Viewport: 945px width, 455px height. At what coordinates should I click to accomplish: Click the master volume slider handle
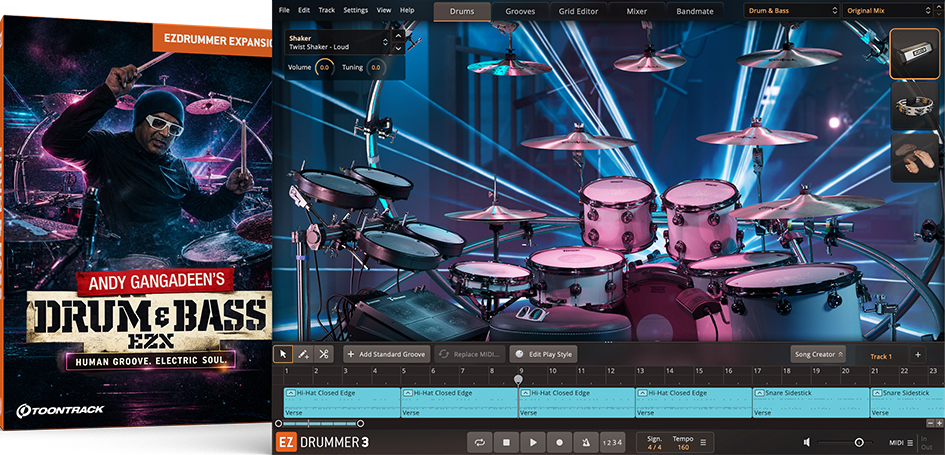point(859,443)
